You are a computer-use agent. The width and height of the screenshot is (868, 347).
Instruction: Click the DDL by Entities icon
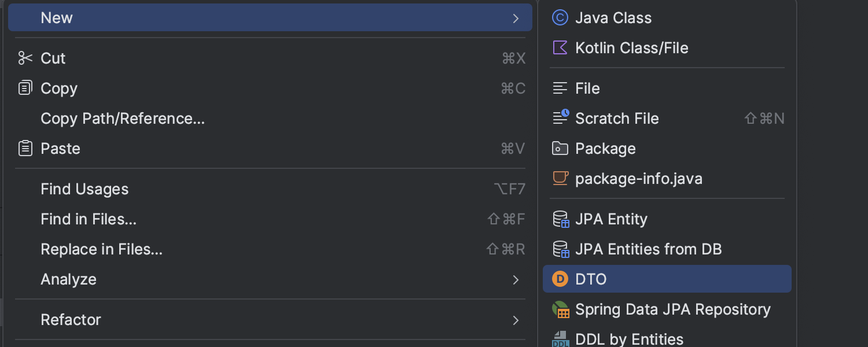click(x=561, y=339)
